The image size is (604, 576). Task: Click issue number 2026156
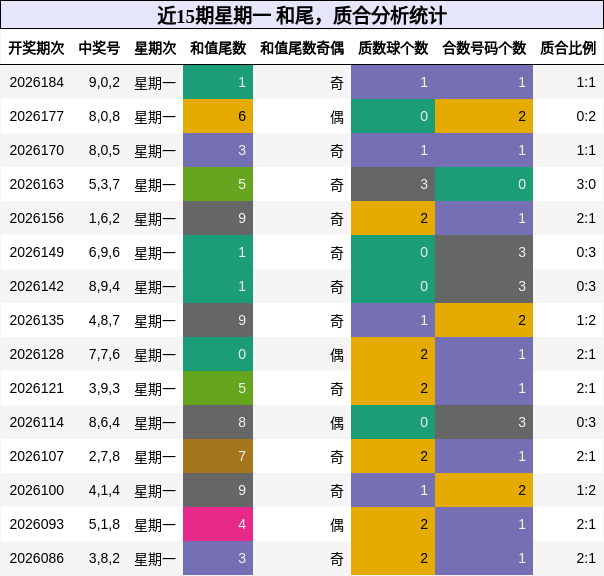(x=37, y=218)
